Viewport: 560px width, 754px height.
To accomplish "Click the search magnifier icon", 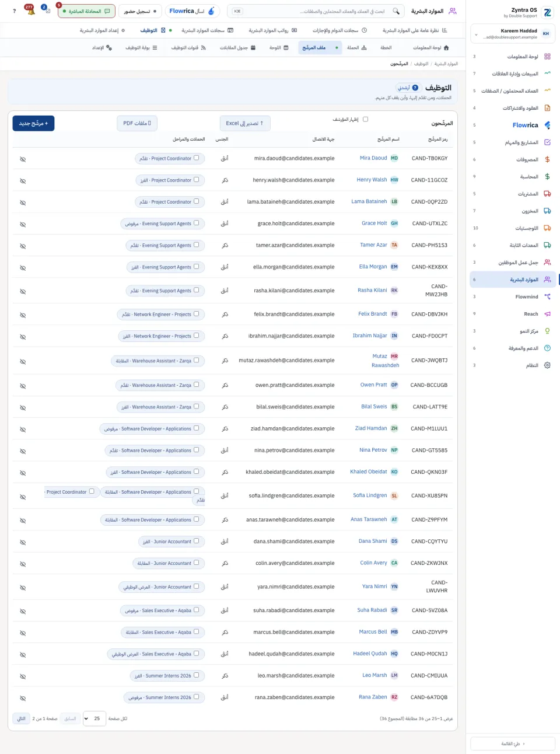I will pos(396,11).
